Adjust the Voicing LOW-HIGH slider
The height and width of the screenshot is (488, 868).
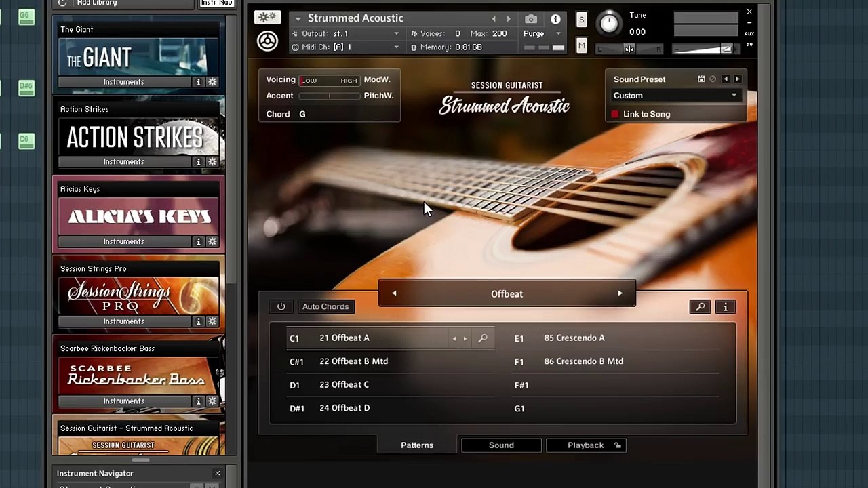[x=330, y=81]
